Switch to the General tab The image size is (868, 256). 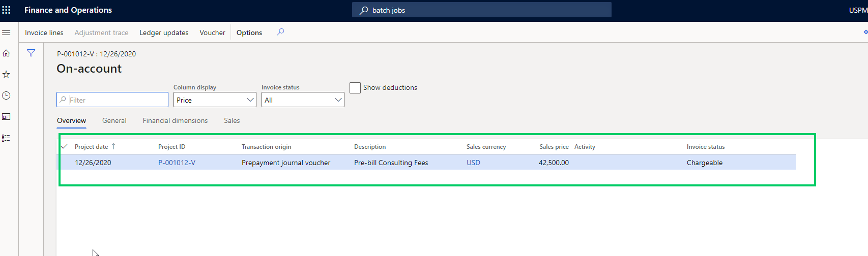[114, 120]
